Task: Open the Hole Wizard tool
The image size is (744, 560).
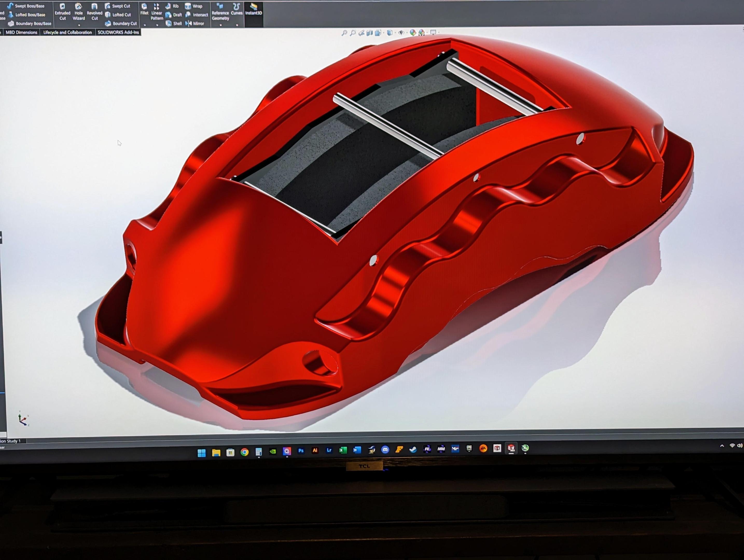Action: [78, 12]
